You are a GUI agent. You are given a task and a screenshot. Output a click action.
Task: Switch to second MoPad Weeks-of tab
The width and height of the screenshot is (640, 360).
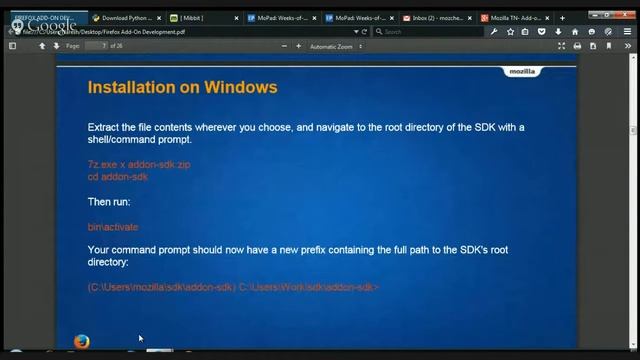click(360, 18)
